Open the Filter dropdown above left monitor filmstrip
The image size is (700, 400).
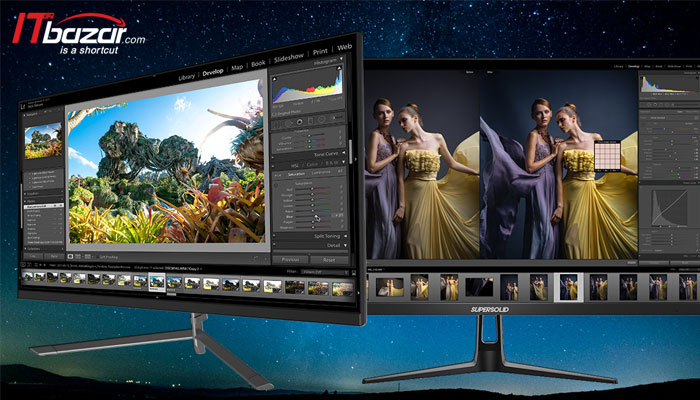pyautogui.click(x=325, y=272)
